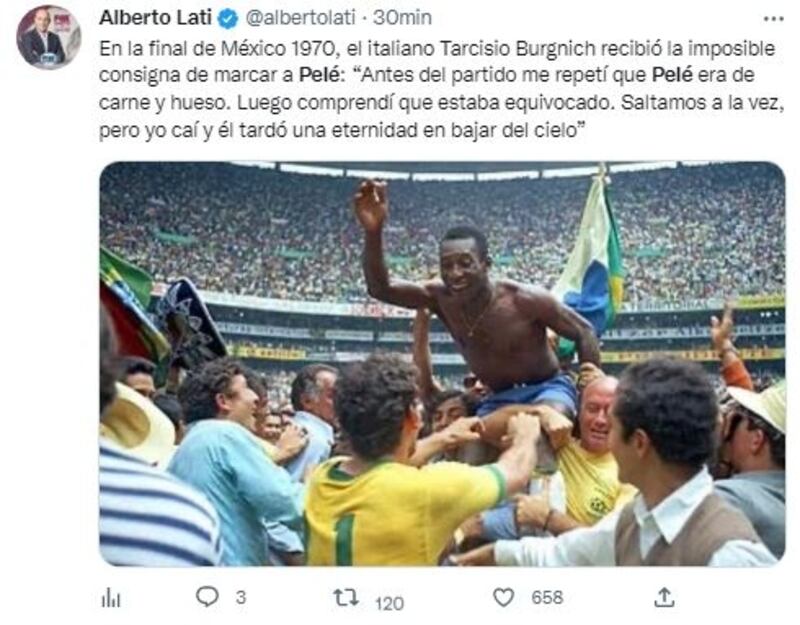Click the share upload icon
Viewport: 800px width, 625px height.
664,596
